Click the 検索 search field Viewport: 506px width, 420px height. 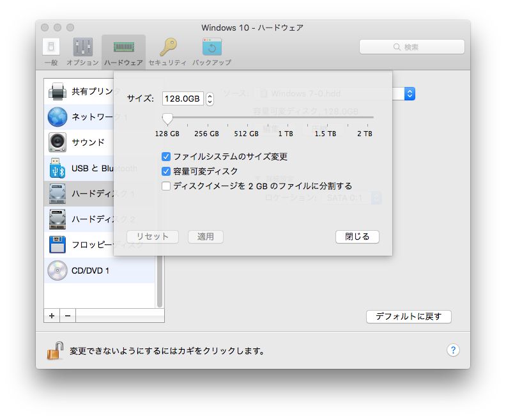tap(412, 47)
